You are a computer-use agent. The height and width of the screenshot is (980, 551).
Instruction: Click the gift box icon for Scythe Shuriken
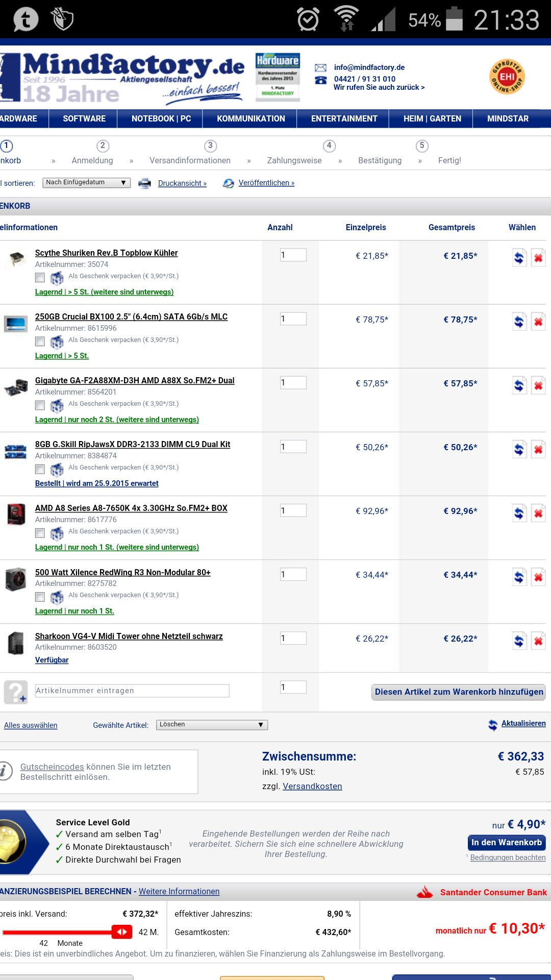pos(57,278)
